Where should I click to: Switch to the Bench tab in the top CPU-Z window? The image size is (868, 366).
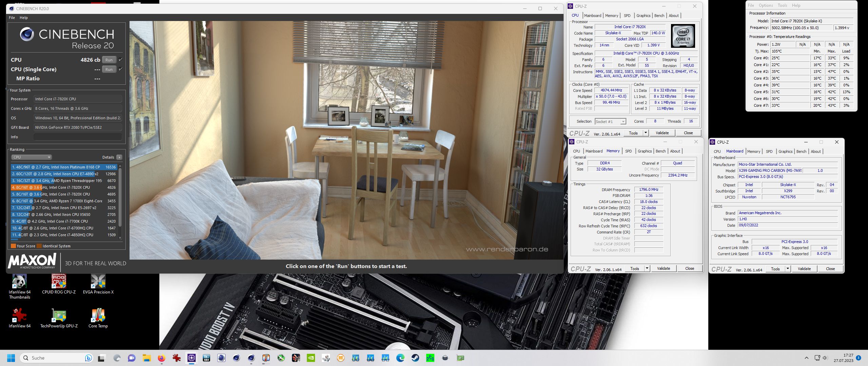coord(659,16)
